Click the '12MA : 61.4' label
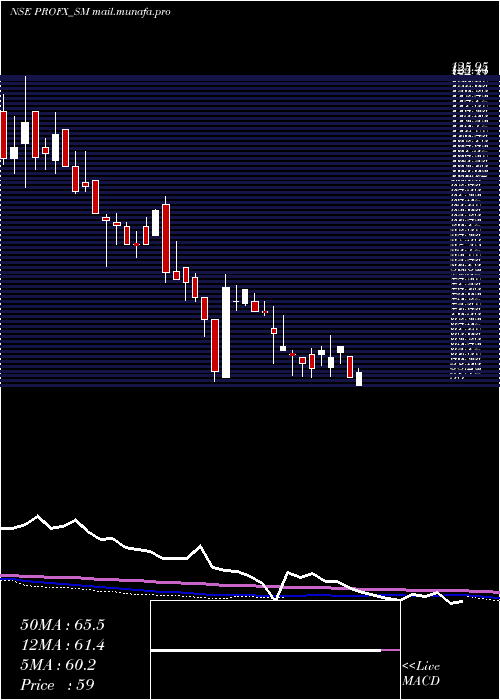This screenshot has width=500, height=700. pyautogui.click(x=62, y=645)
